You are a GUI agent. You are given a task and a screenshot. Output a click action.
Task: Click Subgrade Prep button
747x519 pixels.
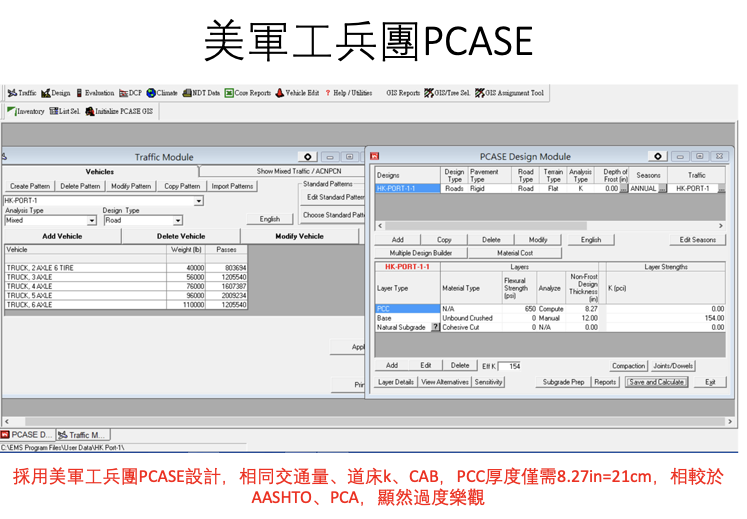pos(563,382)
